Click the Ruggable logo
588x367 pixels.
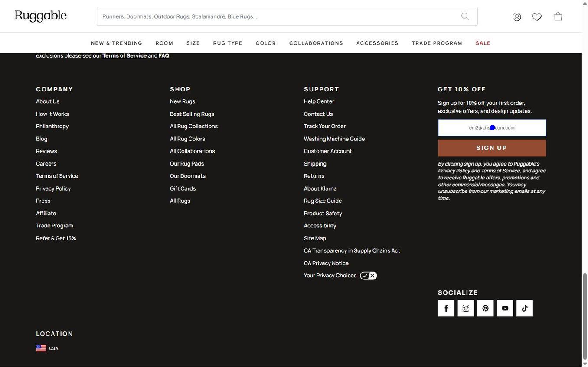(40, 14)
